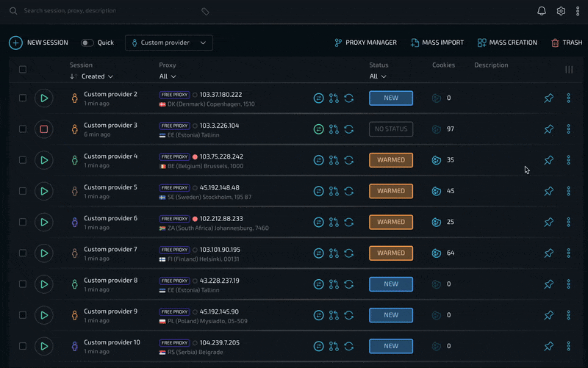Open settings gear in top bar
Viewport: 588px width, 368px height.
pyautogui.click(x=561, y=11)
